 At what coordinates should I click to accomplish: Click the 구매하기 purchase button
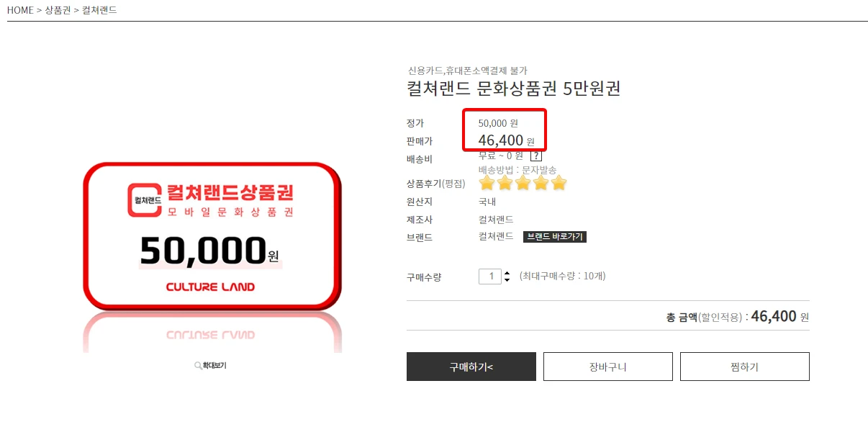click(x=471, y=367)
